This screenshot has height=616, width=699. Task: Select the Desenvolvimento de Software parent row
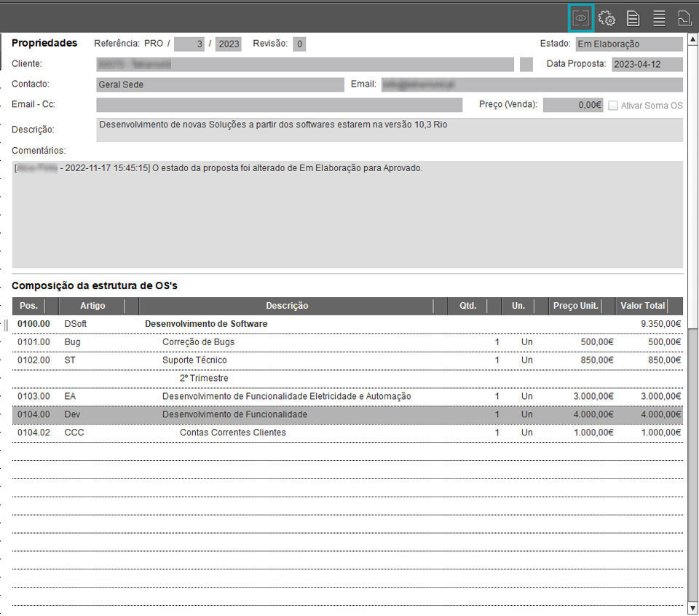click(206, 324)
